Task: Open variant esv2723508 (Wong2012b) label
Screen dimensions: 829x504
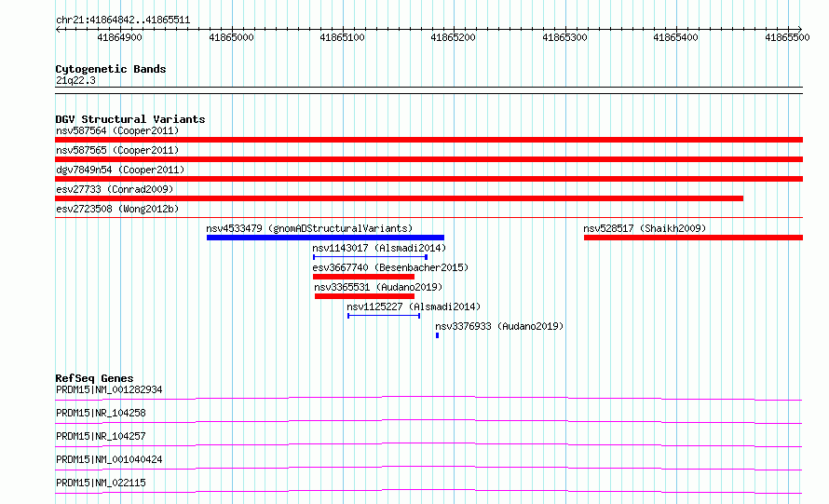Action: [x=117, y=209]
